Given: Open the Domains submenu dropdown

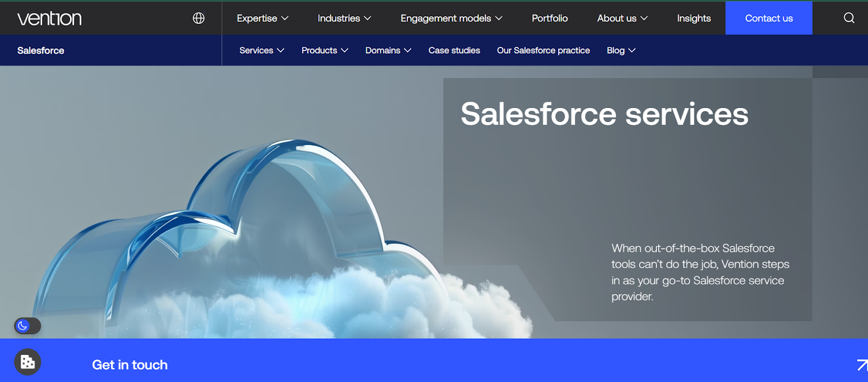Looking at the screenshot, I should pos(388,50).
